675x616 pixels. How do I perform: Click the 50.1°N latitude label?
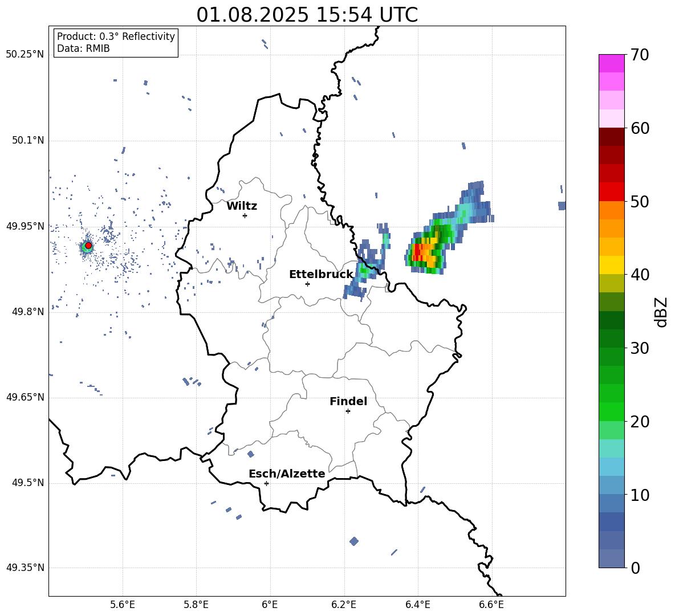pos(28,141)
